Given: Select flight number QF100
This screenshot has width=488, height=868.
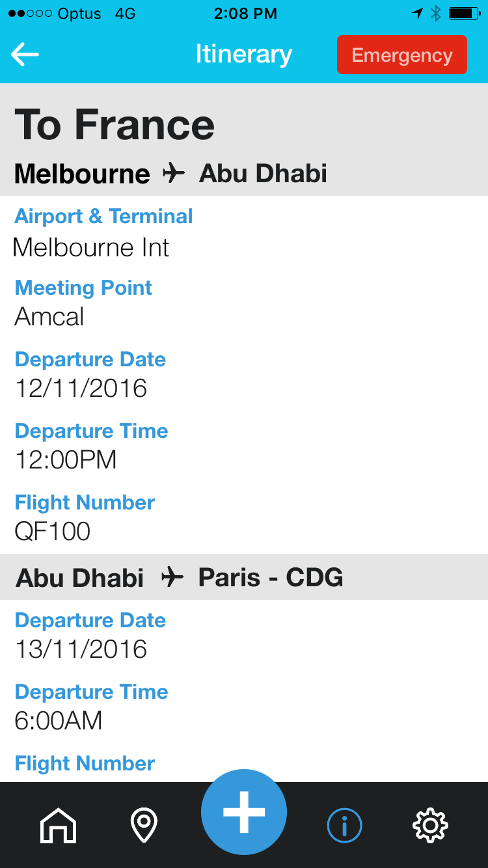Looking at the screenshot, I should tap(53, 532).
